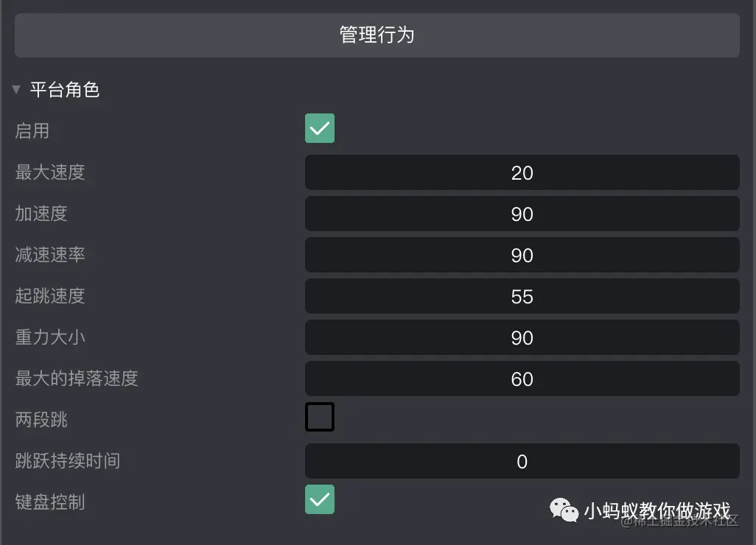Click the 跳跃持续时间 input showing 0
756x545 pixels.
coord(522,461)
